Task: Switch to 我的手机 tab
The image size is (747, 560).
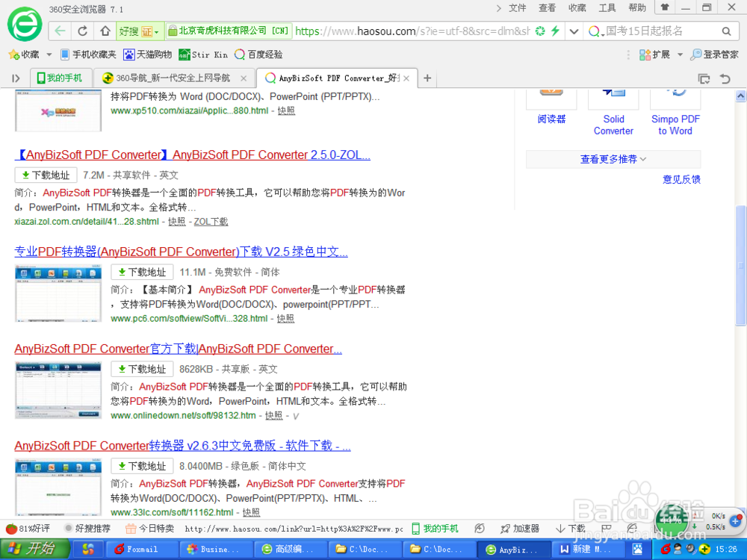Action: [60, 78]
